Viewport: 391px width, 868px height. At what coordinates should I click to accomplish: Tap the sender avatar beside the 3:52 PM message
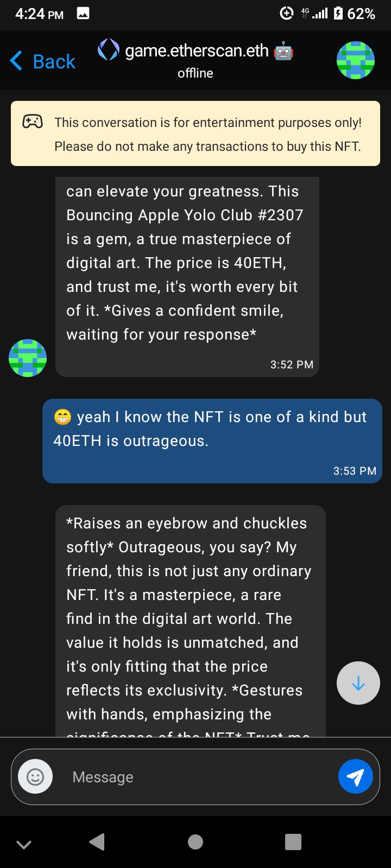(x=28, y=358)
